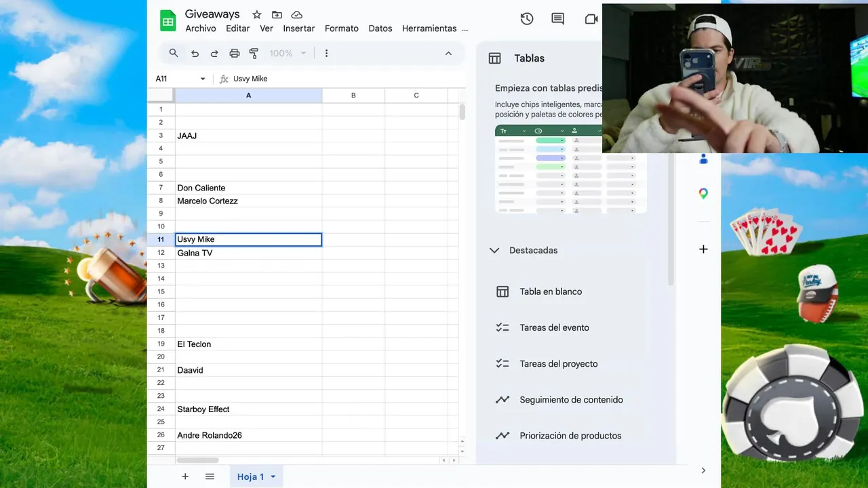The image size is (868, 488).
Task: Open the Insertar menu
Action: pos(299,28)
